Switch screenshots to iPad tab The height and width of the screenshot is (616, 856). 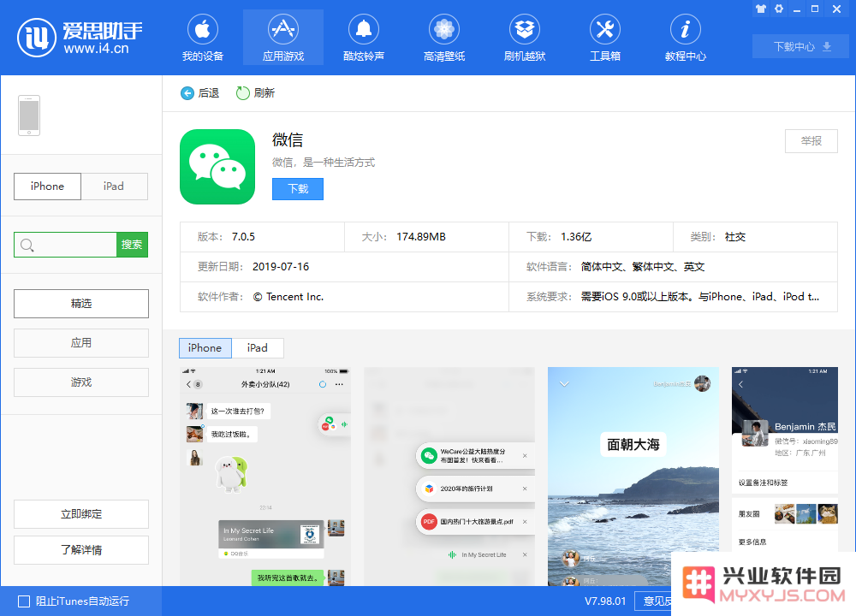257,348
